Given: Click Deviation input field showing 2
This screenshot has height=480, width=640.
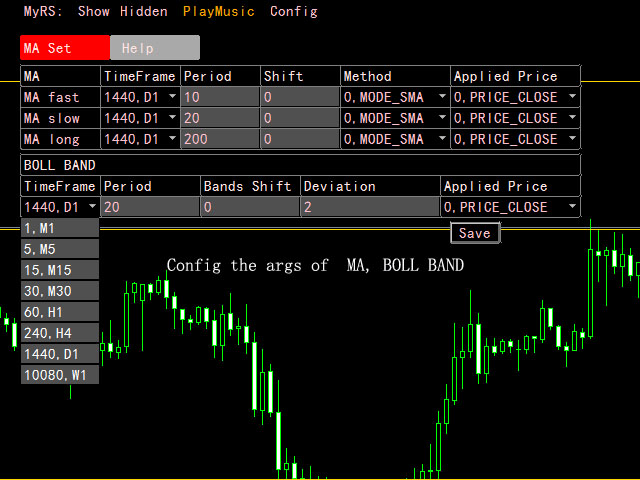Looking at the screenshot, I should pyautogui.click(x=370, y=207).
